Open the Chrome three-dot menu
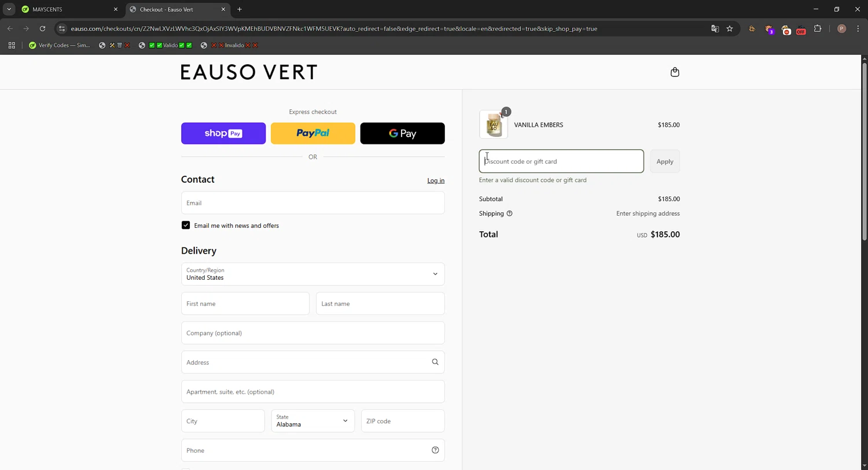 (x=858, y=28)
